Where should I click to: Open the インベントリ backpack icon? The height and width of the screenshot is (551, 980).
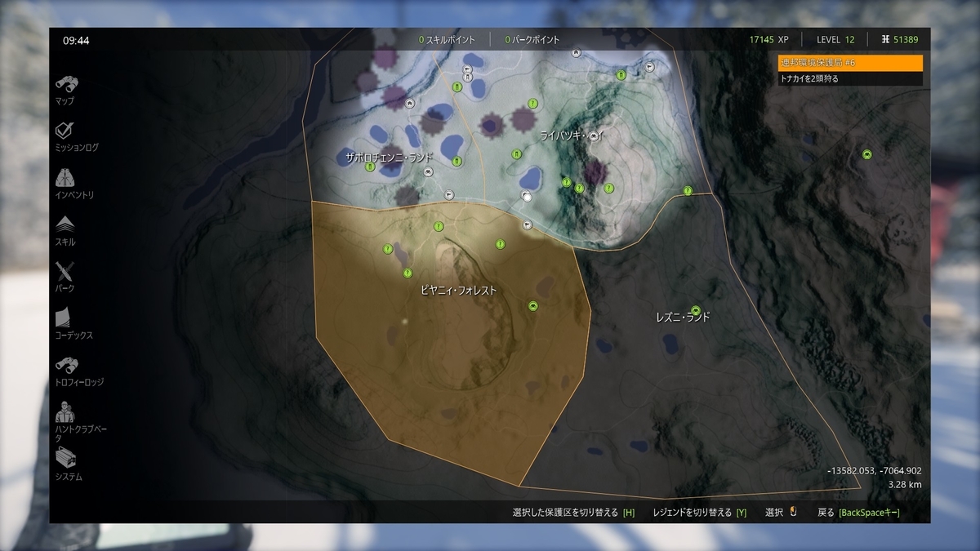(x=66, y=177)
